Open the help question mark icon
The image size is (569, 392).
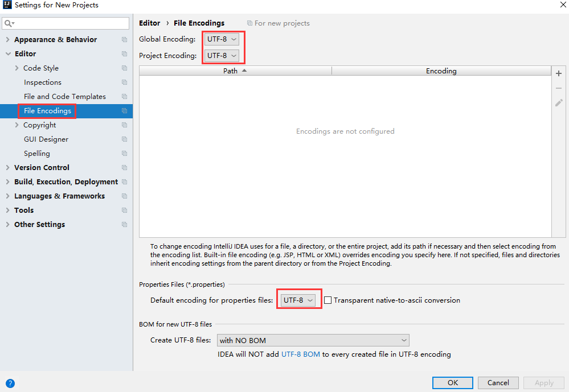[10, 383]
